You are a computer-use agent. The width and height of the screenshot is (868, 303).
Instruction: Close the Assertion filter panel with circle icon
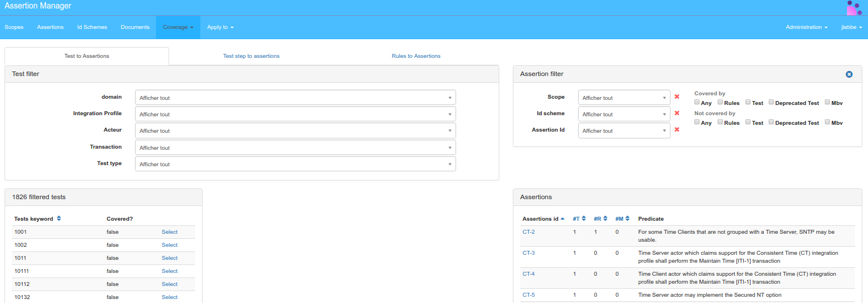(x=849, y=74)
